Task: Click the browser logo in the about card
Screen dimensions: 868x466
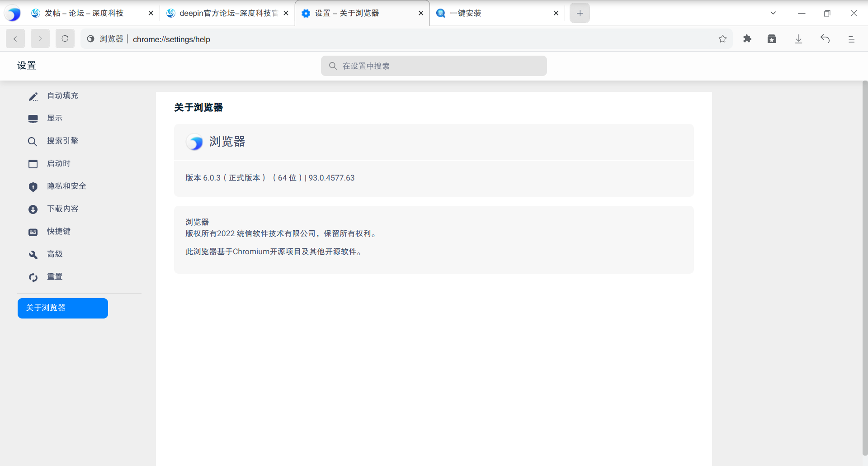Action: 194,142
